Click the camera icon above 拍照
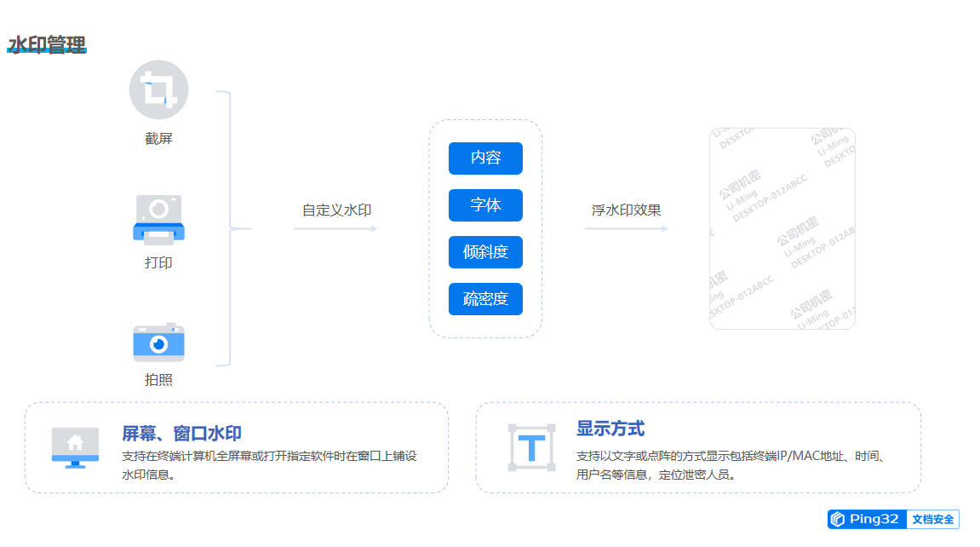This screenshot has width=980, height=547. (x=158, y=342)
